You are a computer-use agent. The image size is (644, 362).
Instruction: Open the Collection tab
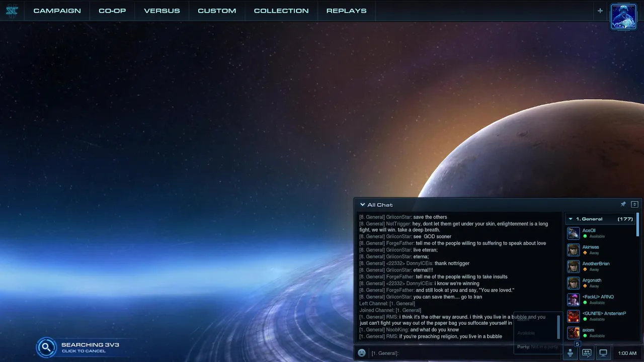click(x=281, y=11)
